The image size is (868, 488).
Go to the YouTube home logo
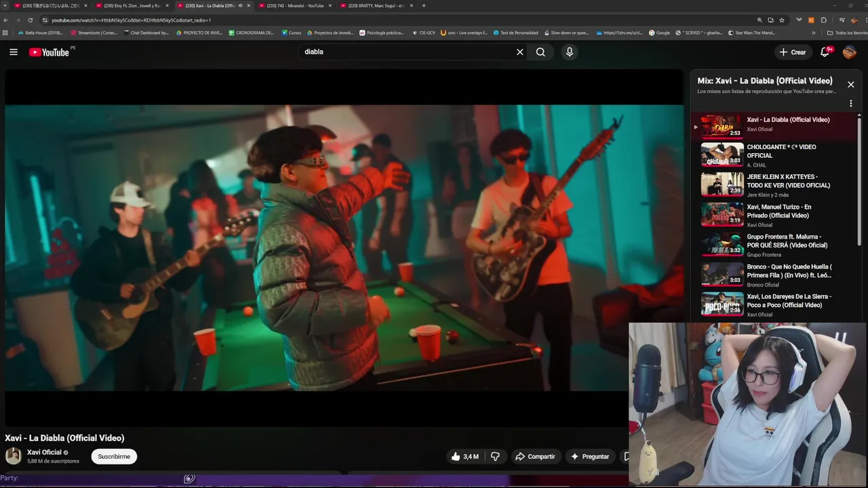click(x=49, y=52)
